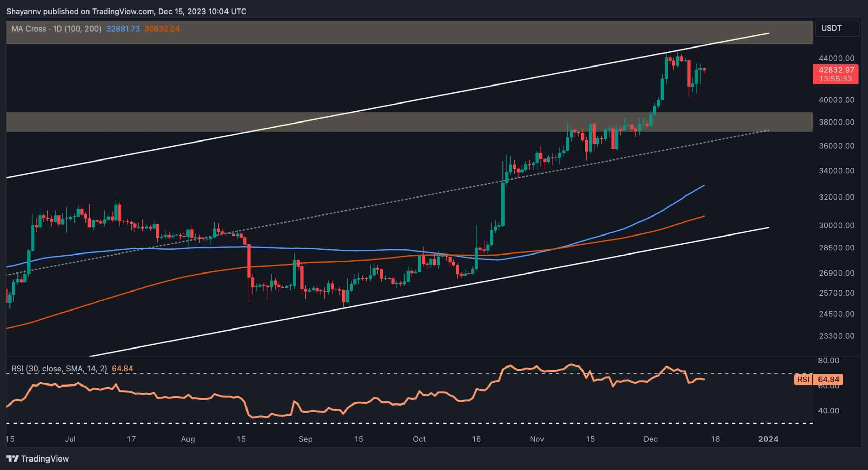Click the 36000.00 price axis label
The height and width of the screenshot is (470, 868).
836,146
